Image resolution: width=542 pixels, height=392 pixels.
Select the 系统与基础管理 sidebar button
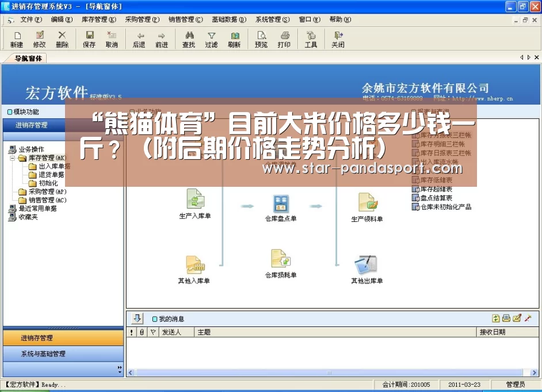[x=63, y=353]
